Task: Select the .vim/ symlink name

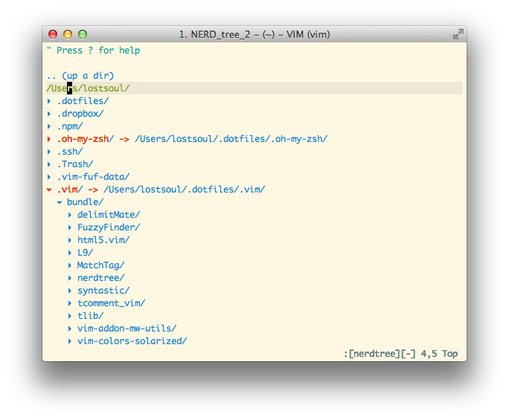Action: pyautogui.click(x=70, y=190)
